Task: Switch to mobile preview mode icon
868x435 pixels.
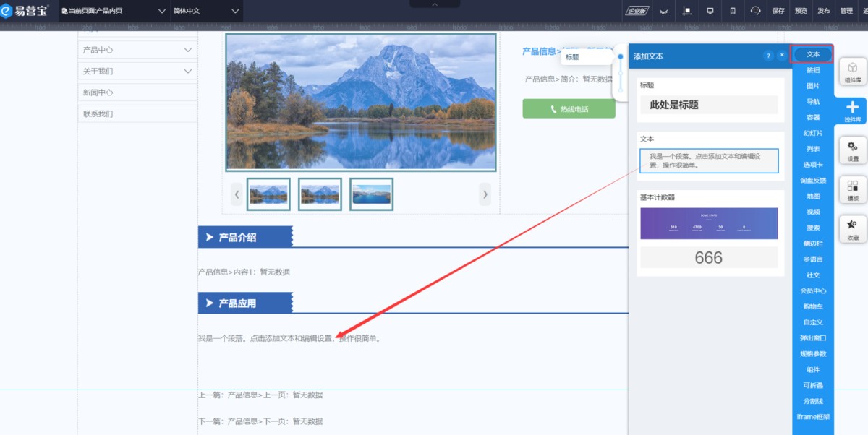Action: [x=732, y=11]
